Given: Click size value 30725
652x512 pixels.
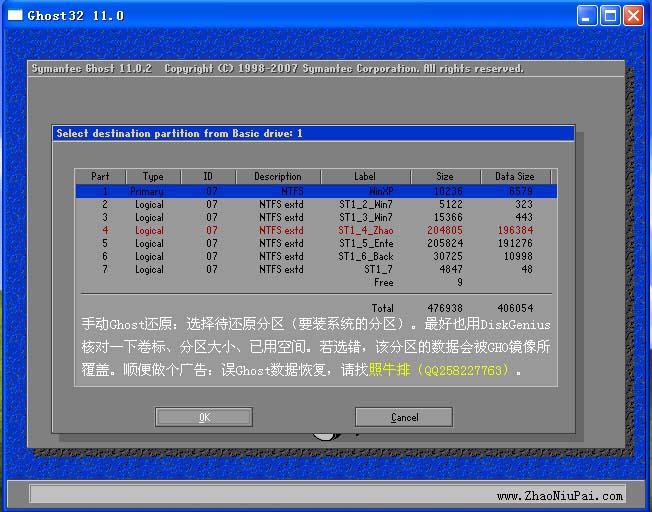Looking at the screenshot, I should 448,256.
